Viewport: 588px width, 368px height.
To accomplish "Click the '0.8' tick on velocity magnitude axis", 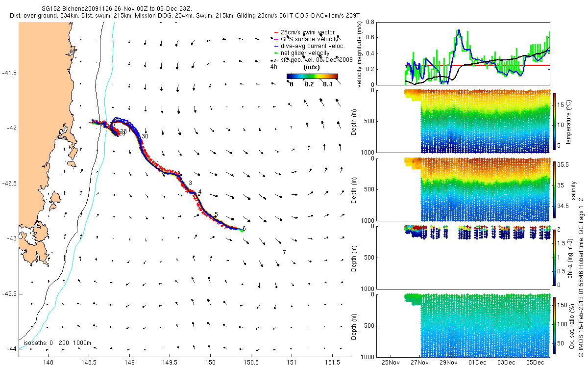I will pos(371,23).
